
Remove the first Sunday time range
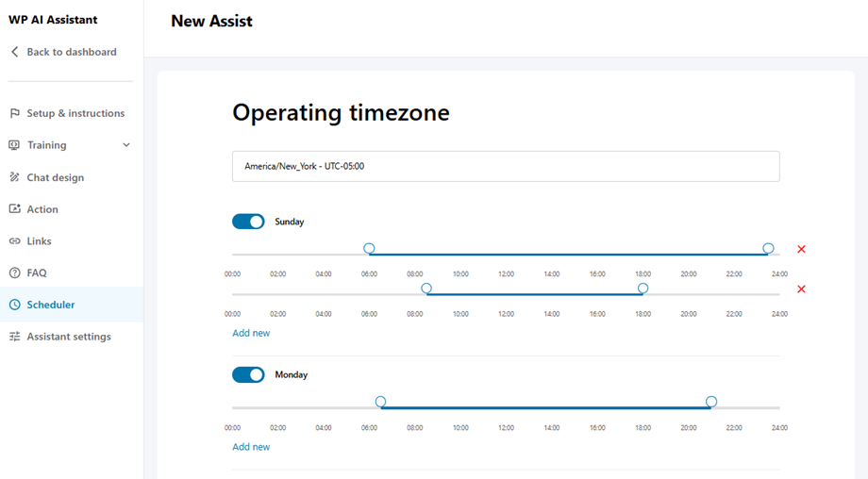coord(801,249)
